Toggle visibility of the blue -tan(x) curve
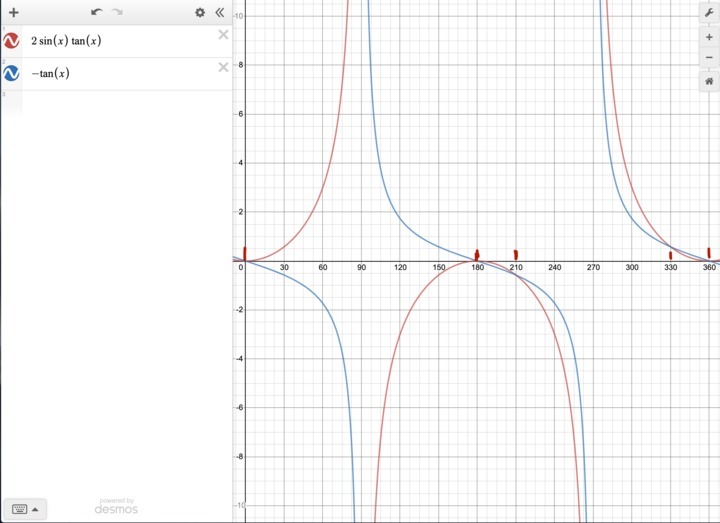The width and height of the screenshot is (720, 523). click(11, 73)
